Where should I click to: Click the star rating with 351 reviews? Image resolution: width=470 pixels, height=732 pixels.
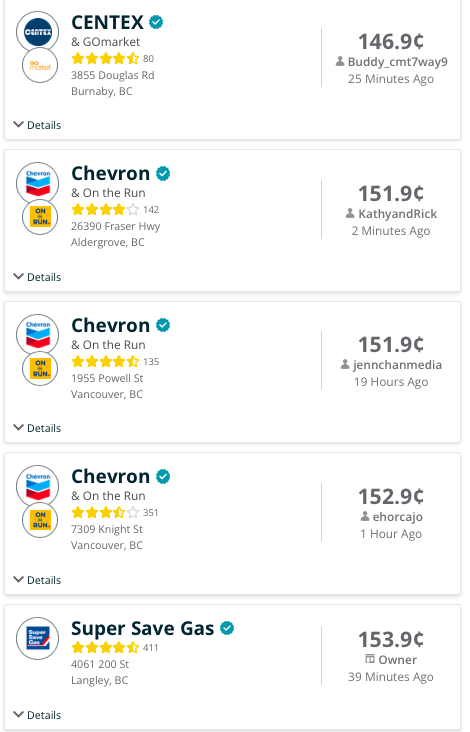point(105,513)
